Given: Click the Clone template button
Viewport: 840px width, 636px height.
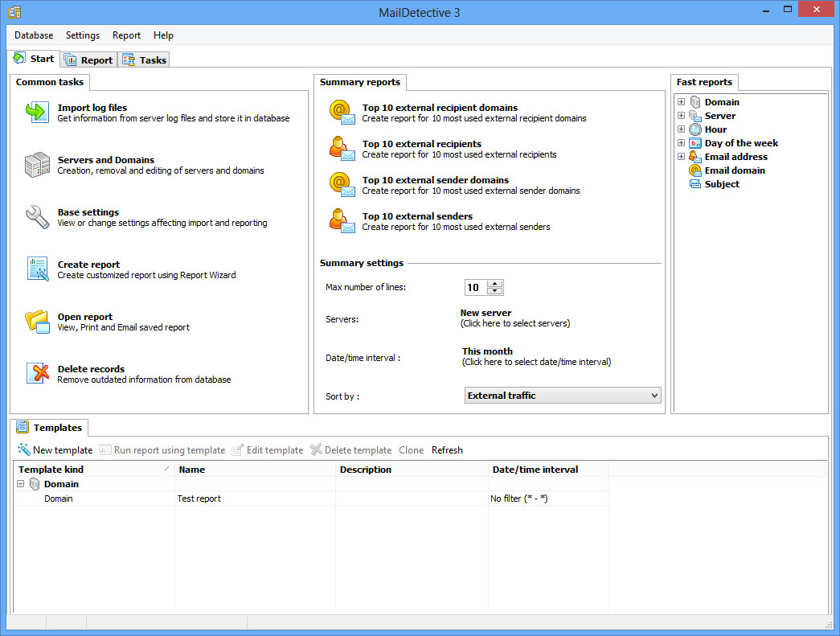Looking at the screenshot, I should (x=411, y=450).
